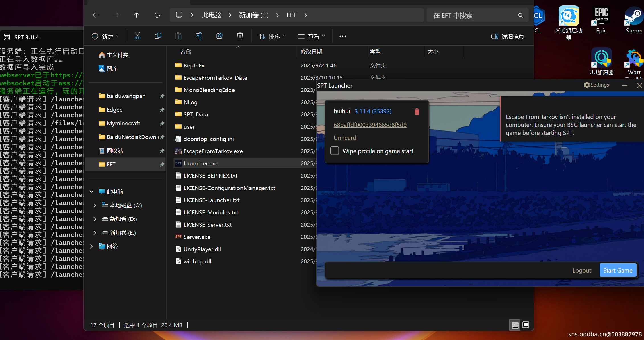
Task: Sort by the 类型 column header
Action: [x=396, y=52]
